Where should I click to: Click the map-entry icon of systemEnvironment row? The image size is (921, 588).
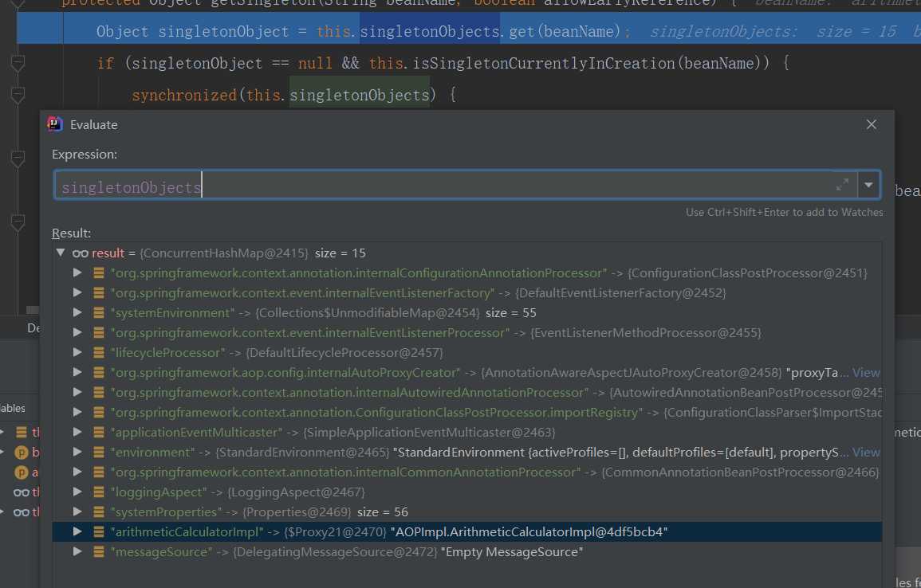(x=99, y=313)
